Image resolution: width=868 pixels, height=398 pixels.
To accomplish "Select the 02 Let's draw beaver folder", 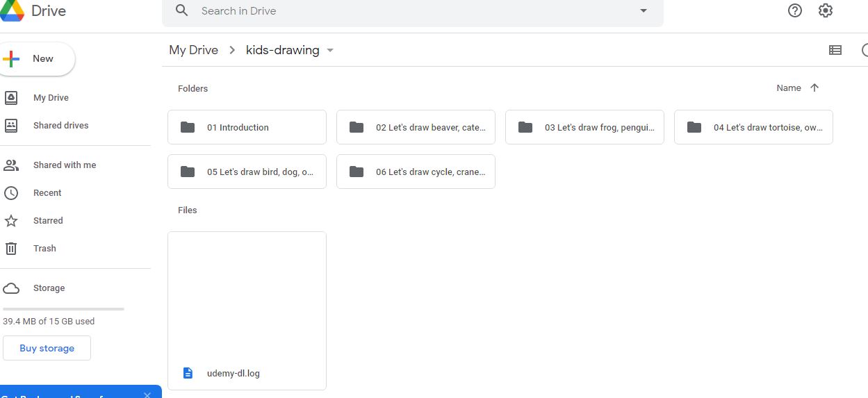I will [416, 127].
